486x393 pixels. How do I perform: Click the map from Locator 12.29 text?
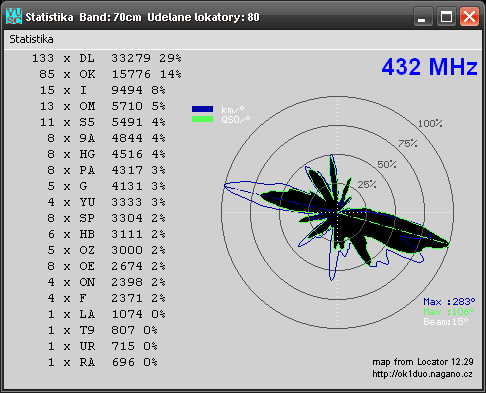423,362
